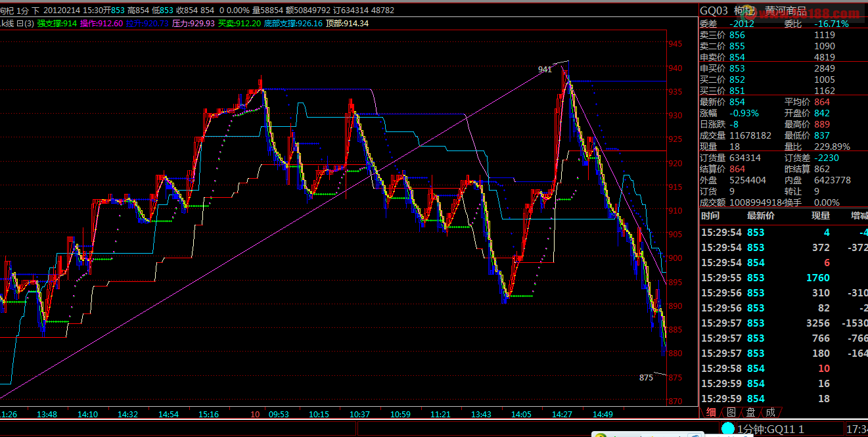The image size is (868, 437).
Task: Select the 15:29:55 trade with volume 1760
Action: (783, 278)
